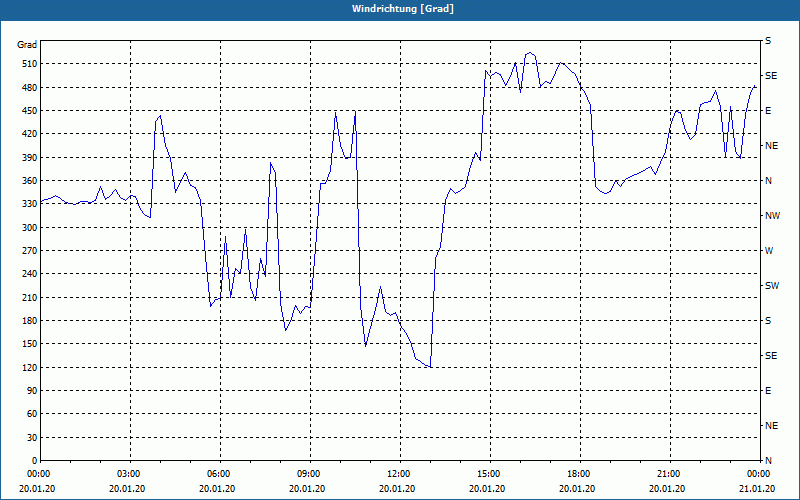The width and height of the screenshot is (800, 500).
Task: Select the N compass label level with 0
Action: pos(768,461)
